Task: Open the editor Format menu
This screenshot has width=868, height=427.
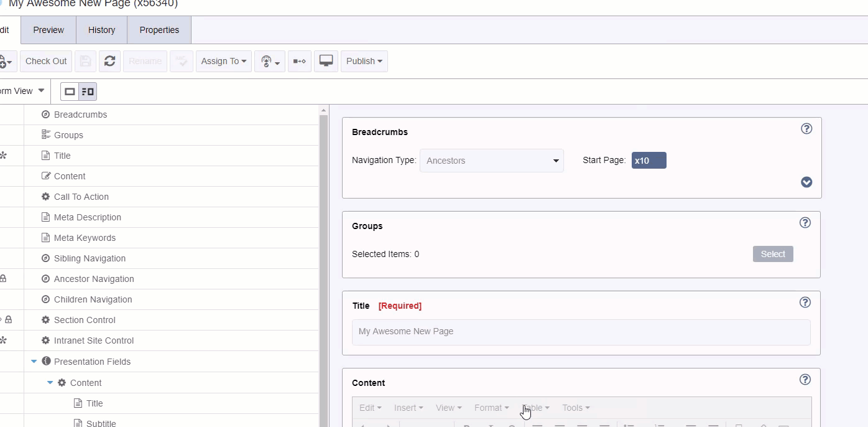Action: click(492, 408)
